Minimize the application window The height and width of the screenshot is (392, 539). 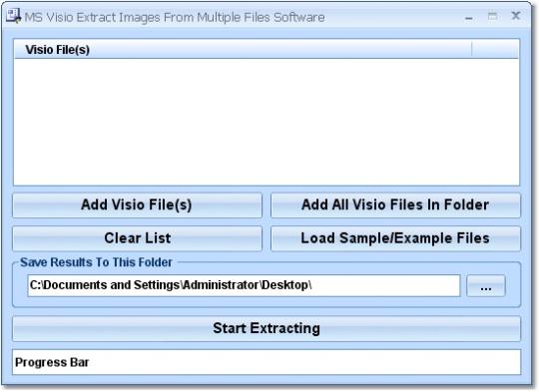point(468,17)
